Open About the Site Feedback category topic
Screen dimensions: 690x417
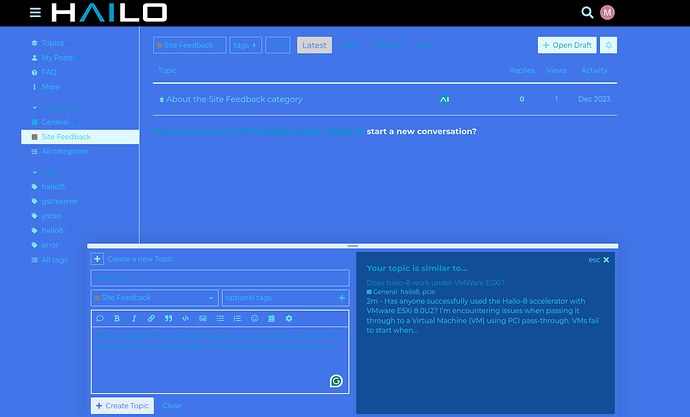click(x=234, y=99)
